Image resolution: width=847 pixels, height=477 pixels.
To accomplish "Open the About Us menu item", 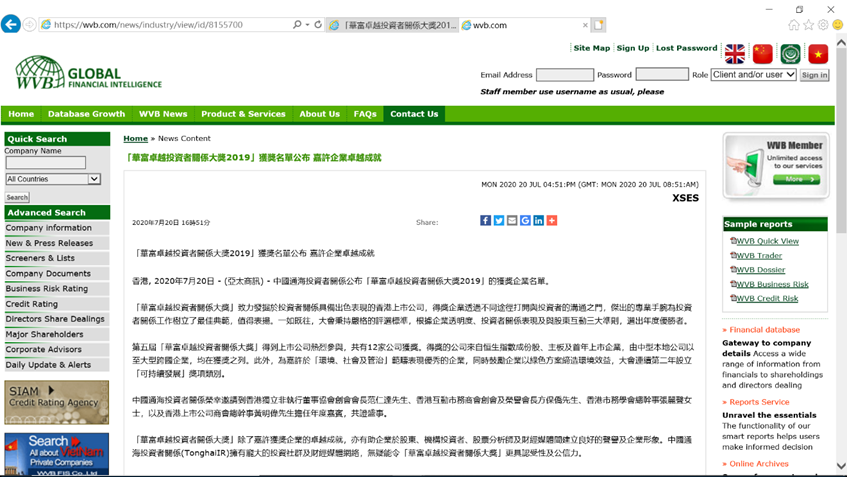I will coord(320,114).
